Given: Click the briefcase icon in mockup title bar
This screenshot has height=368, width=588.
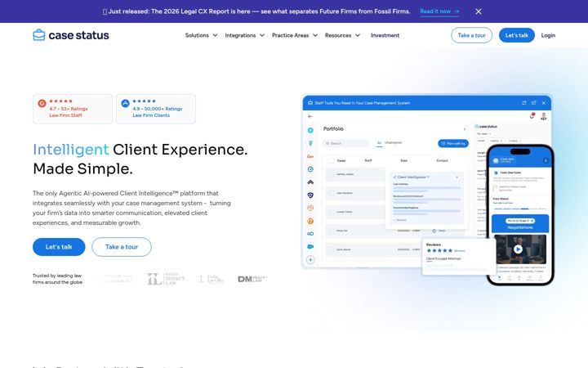Looking at the screenshot, I should (x=310, y=103).
